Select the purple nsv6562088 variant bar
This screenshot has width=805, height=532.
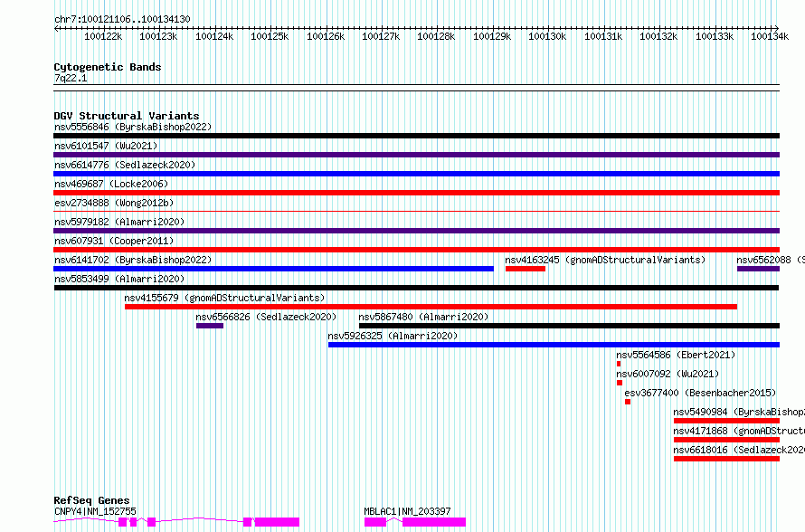pyautogui.click(x=758, y=269)
